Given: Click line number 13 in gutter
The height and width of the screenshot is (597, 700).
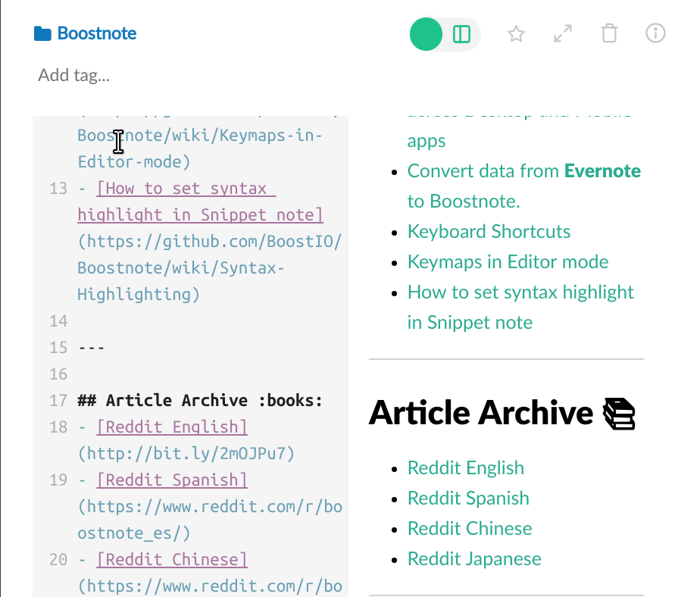Looking at the screenshot, I should pyautogui.click(x=58, y=189).
